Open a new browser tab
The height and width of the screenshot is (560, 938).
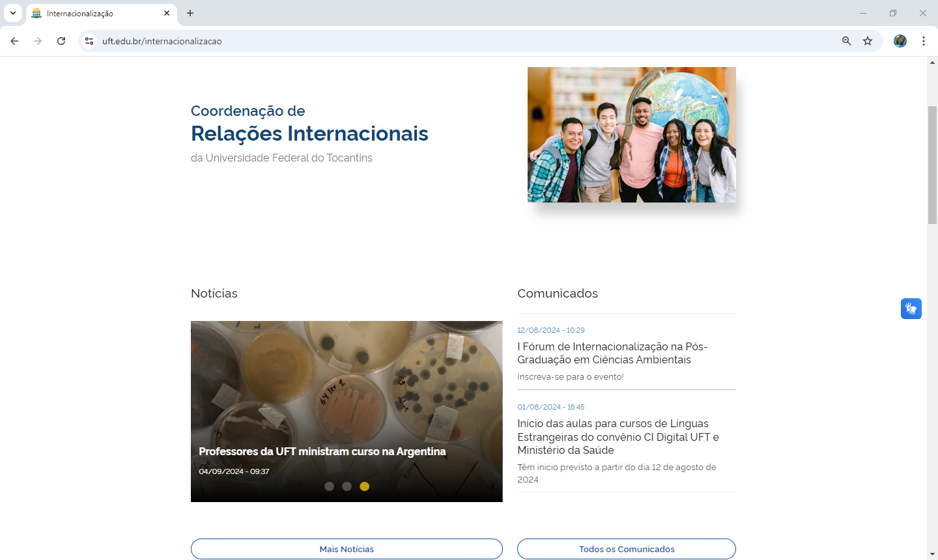[x=190, y=13]
